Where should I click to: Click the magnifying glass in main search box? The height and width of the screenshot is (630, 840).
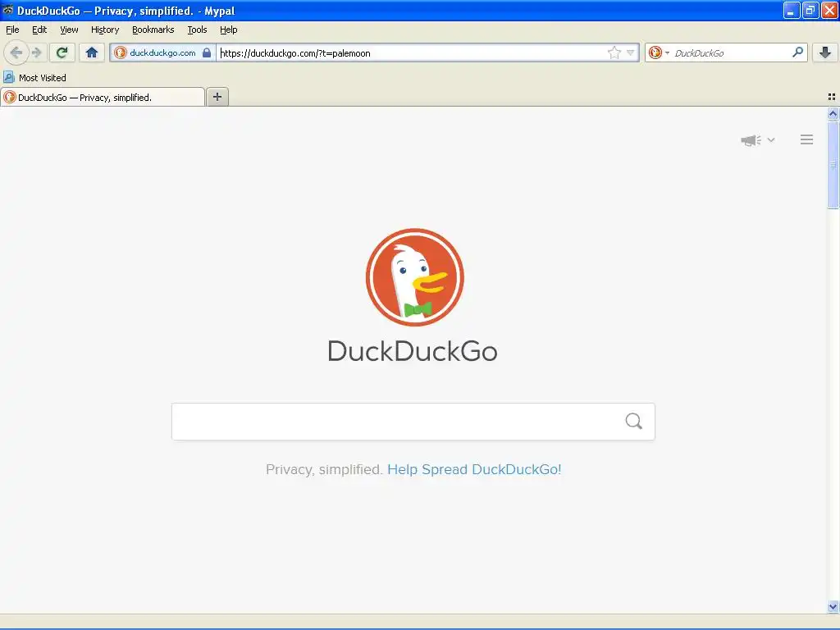[634, 421]
